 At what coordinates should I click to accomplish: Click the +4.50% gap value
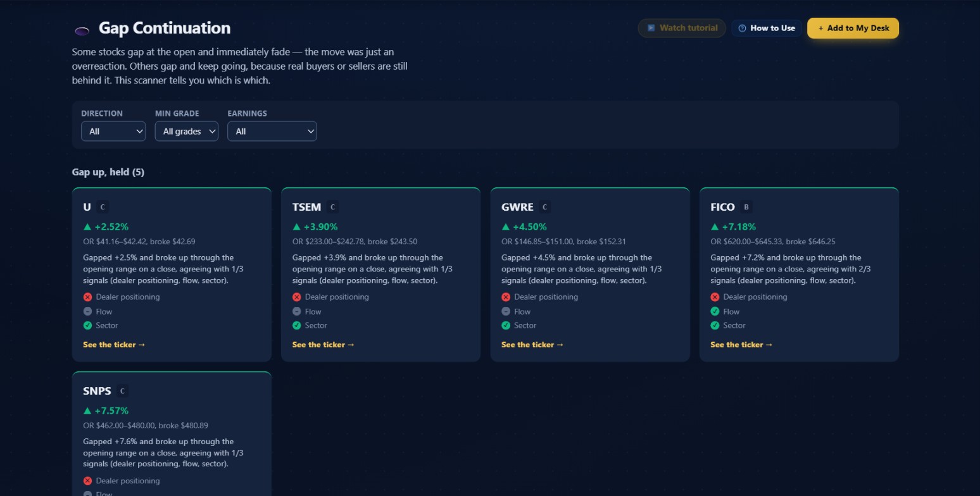click(x=530, y=226)
